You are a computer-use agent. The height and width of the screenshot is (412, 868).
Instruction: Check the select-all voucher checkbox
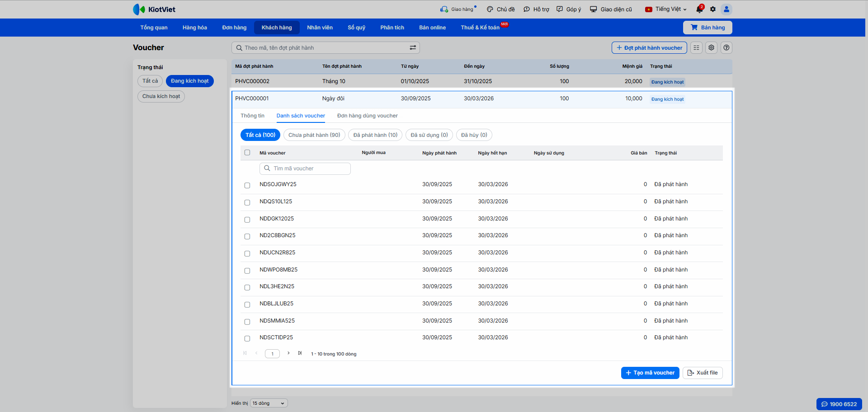[x=247, y=153]
